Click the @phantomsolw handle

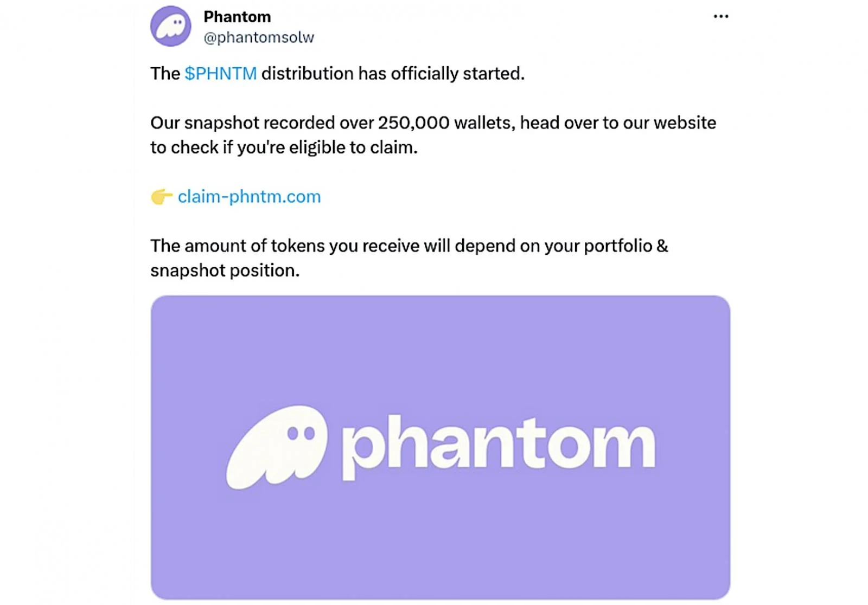tap(259, 37)
